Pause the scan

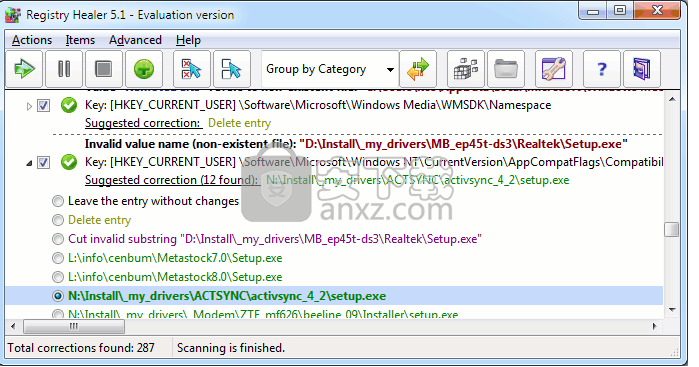[64, 69]
